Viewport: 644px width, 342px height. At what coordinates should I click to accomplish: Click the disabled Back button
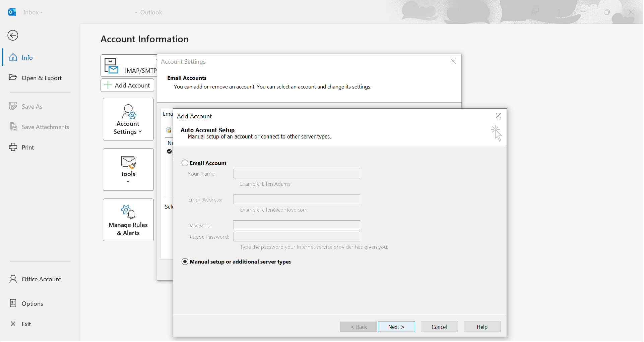pos(359,327)
